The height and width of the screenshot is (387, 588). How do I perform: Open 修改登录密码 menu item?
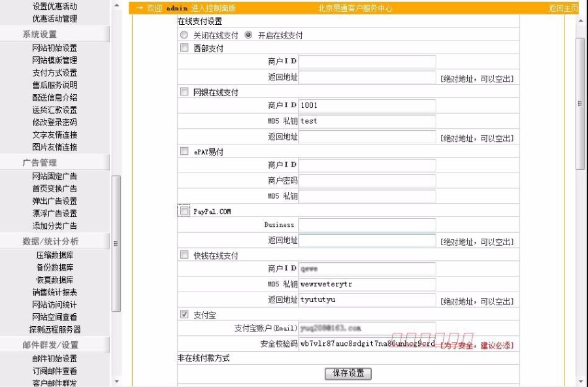pyautogui.click(x=55, y=122)
